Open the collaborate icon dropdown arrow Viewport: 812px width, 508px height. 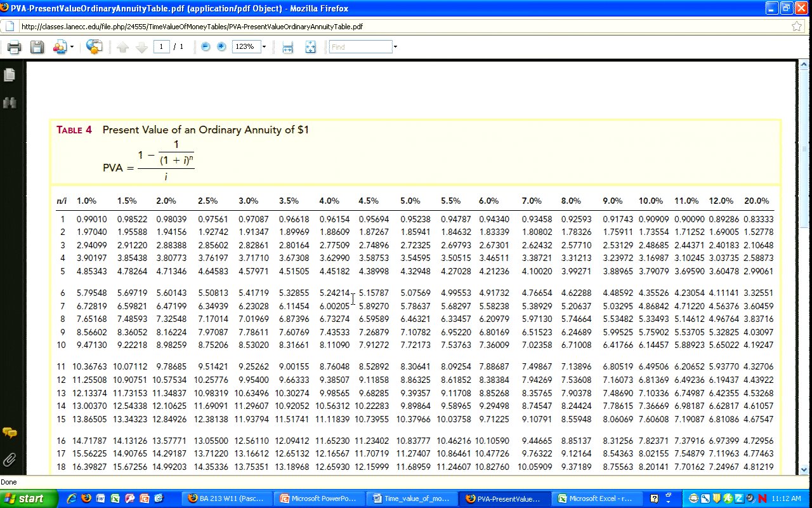click(72, 47)
